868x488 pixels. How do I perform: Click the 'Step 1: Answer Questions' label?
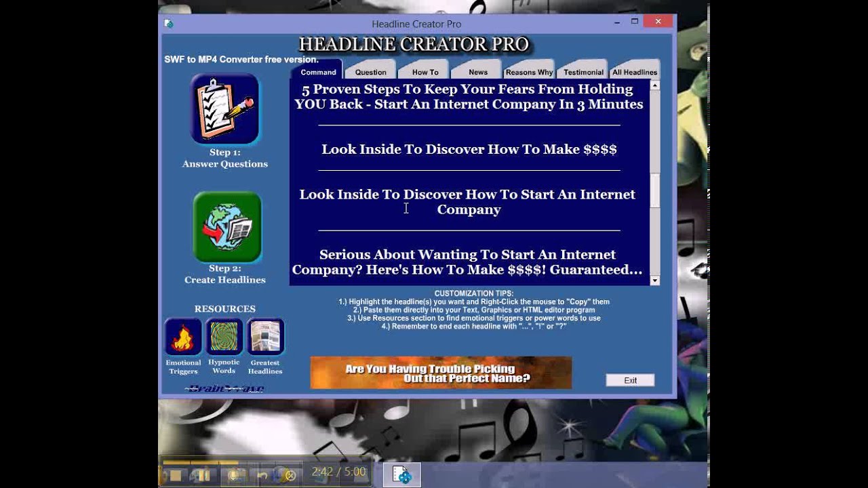tap(225, 158)
